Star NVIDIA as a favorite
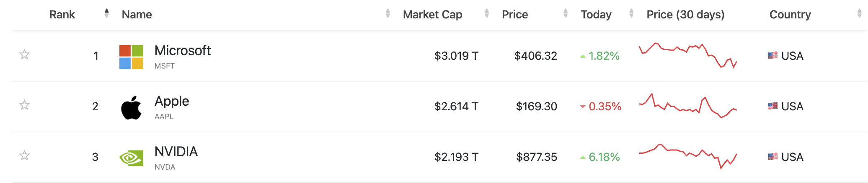 [x=25, y=155]
